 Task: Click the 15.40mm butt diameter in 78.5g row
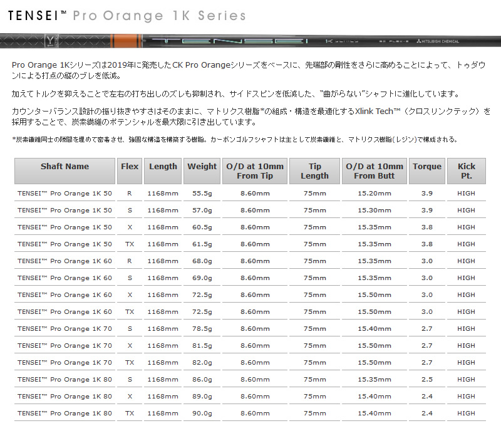tap(374, 329)
